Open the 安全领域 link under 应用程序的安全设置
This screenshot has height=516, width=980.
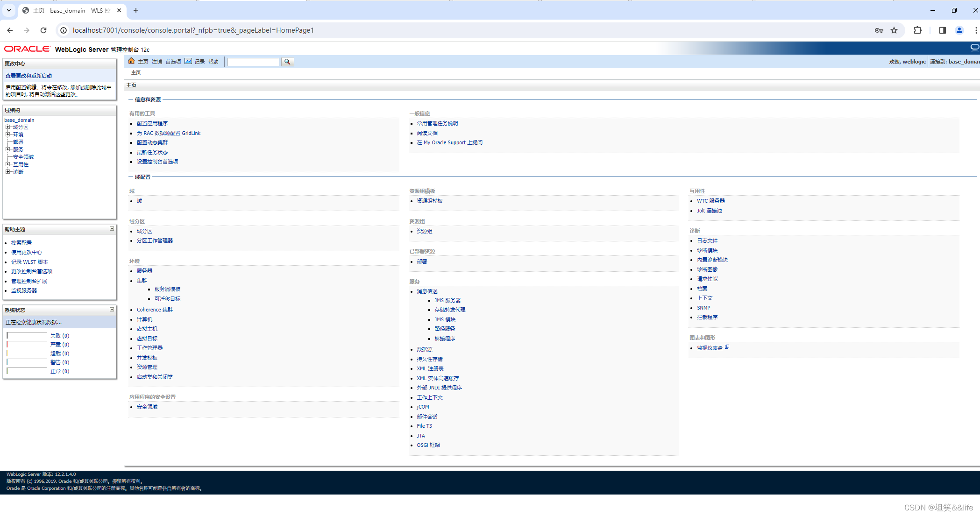pyautogui.click(x=147, y=407)
